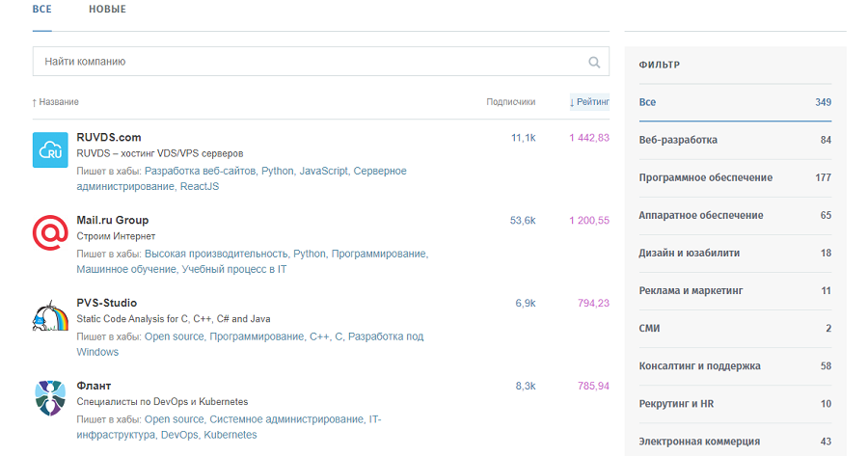The width and height of the screenshot is (868, 456).
Task: Click the Флант Специалисты по DevOps description
Action: coord(162,402)
